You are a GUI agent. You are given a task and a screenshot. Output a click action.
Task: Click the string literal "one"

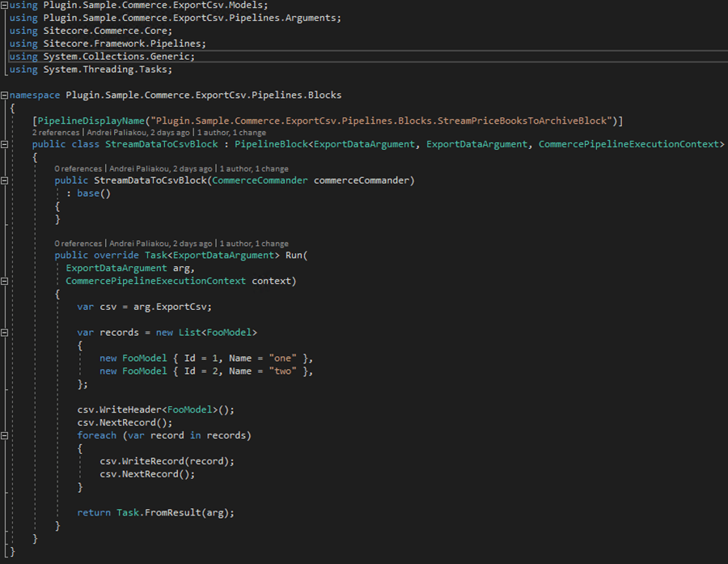283,358
